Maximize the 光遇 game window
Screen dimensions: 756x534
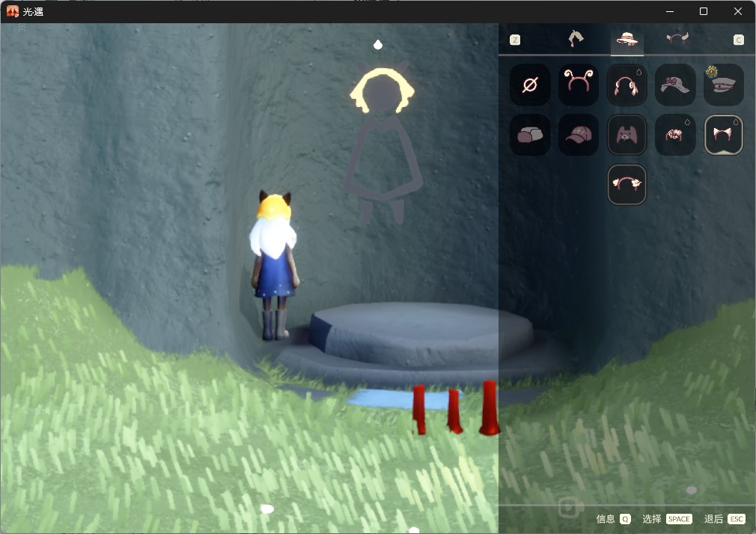point(704,11)
